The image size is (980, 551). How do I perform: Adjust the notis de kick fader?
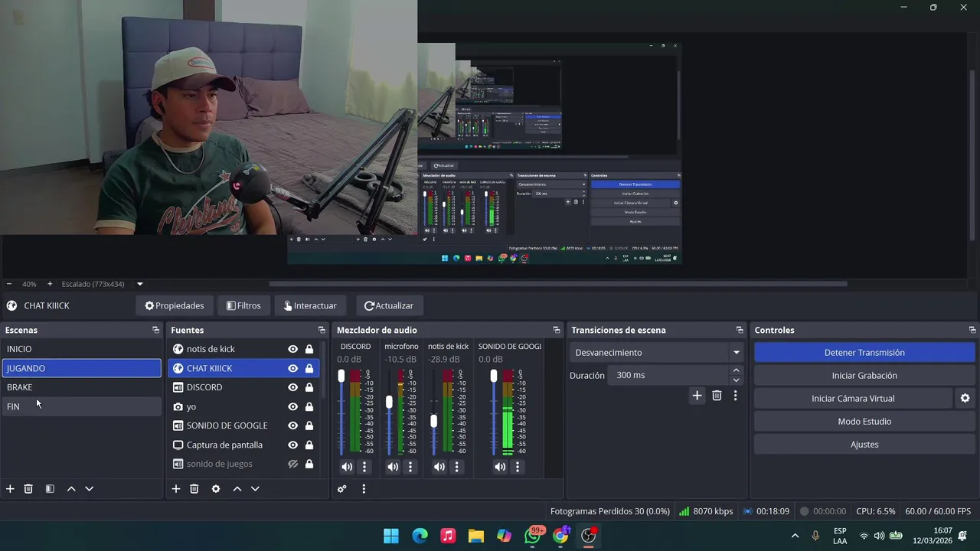click(x=434, y=421)
